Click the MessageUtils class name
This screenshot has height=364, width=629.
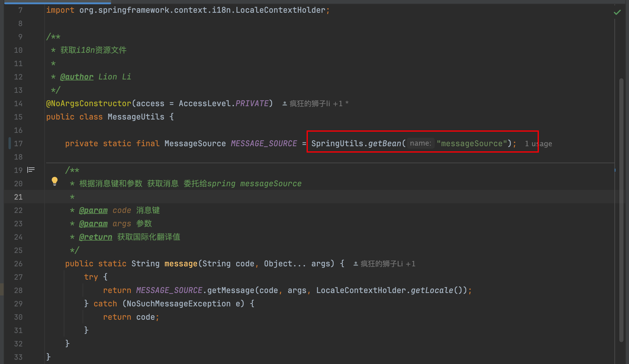tap(136, 116)
